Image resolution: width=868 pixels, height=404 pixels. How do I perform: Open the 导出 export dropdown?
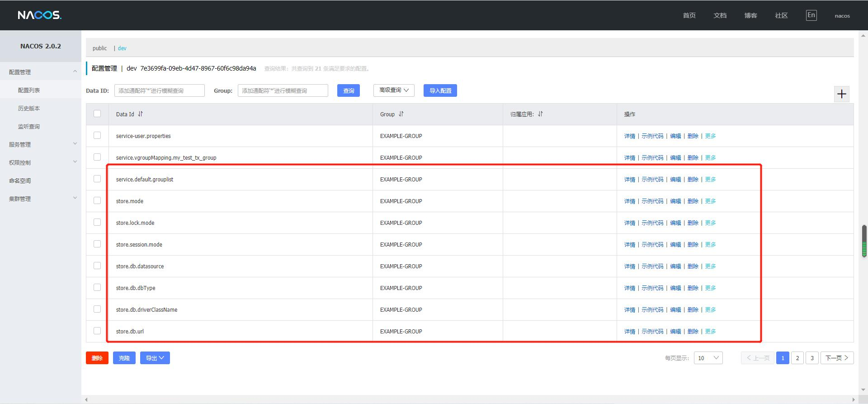(155, 358)
